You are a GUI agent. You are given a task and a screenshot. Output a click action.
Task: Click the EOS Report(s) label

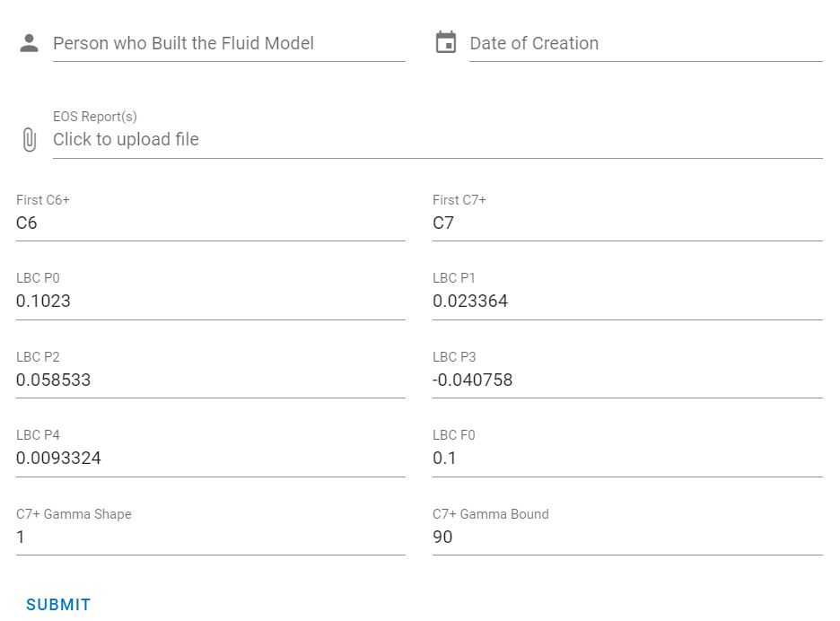[x=95, y=117]
